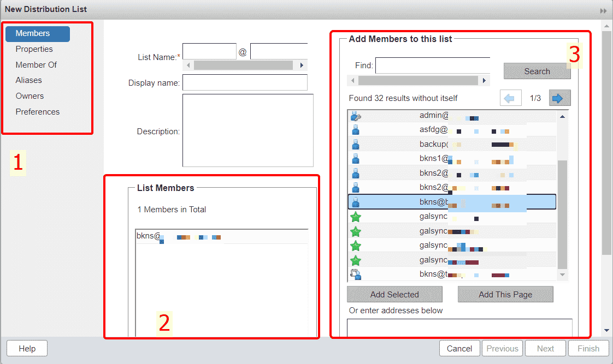Click the distribution list icon in last result row

pos(356,274)
